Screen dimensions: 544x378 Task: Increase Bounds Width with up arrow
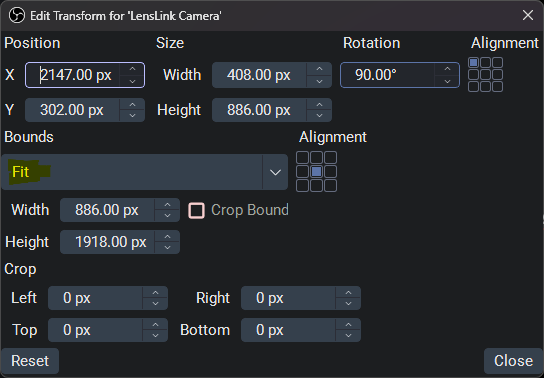(167, 204)
